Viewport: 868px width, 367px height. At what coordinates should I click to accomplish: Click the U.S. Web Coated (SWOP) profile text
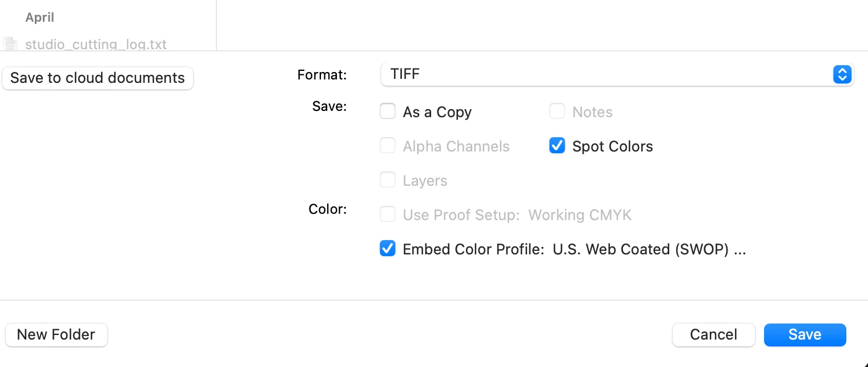[x=649, y=249]
